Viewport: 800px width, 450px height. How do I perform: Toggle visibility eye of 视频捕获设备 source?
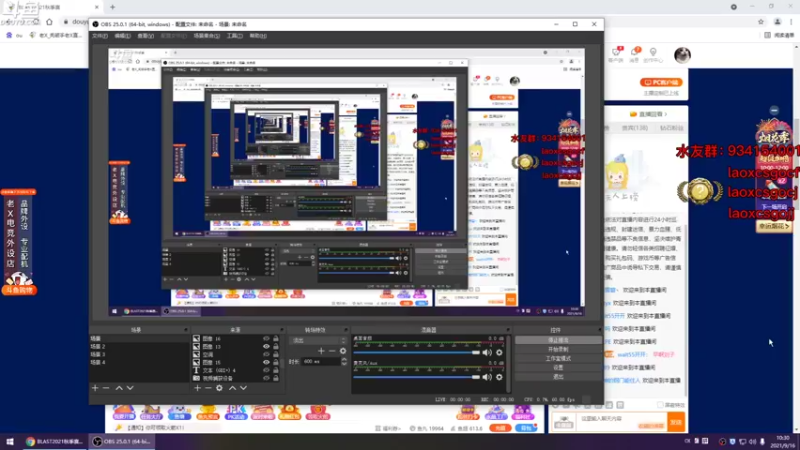coord(266,378)
